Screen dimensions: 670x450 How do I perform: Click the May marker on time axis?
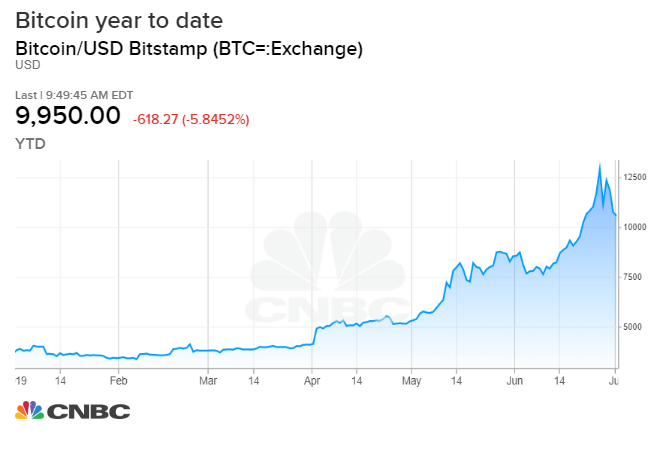click(411, 381)
